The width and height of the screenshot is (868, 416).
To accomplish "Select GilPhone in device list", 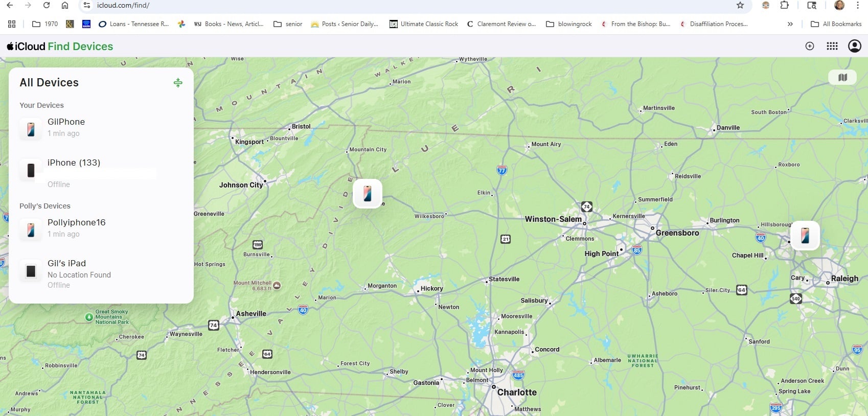I will pos(101,128).
